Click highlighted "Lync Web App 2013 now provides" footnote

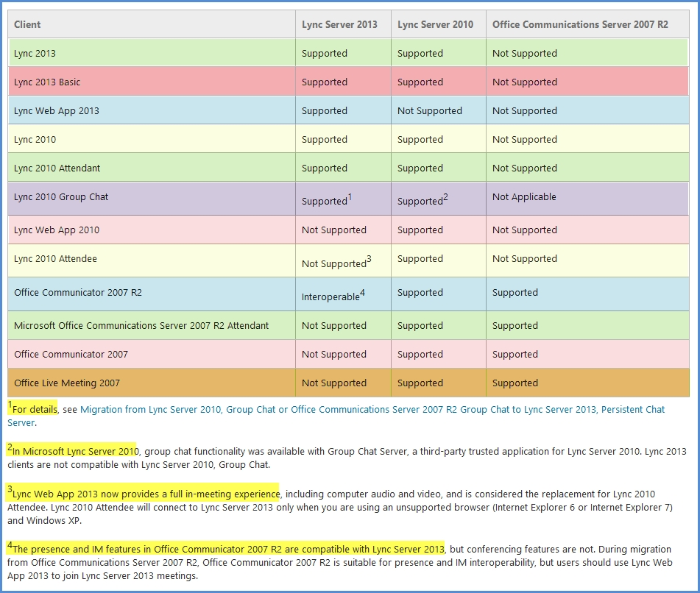(x=143, y=492)
